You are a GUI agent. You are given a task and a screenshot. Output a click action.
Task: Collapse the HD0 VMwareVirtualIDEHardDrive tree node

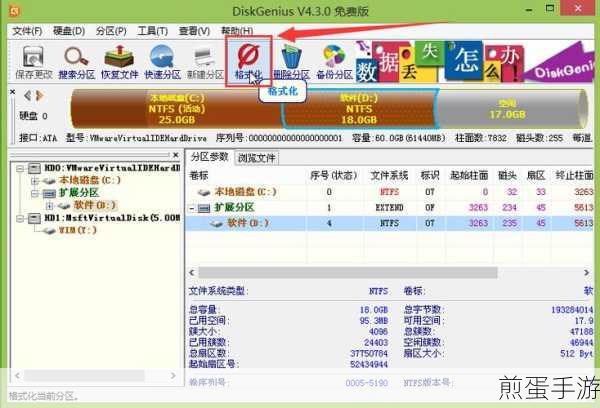point(20,168)
